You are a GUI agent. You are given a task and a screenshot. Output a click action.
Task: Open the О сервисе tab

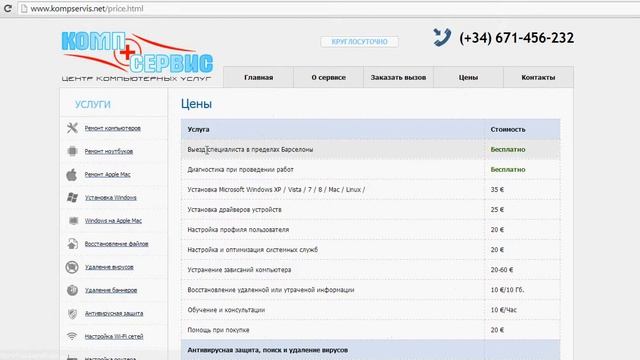329,77
